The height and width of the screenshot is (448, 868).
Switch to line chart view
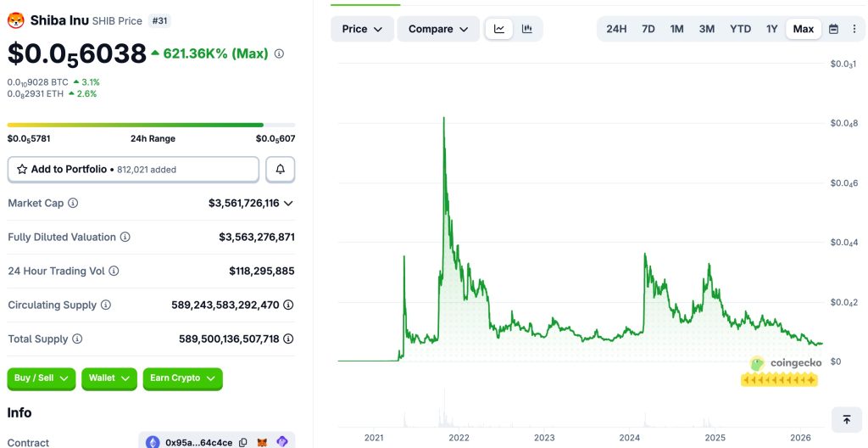point(499,29)
